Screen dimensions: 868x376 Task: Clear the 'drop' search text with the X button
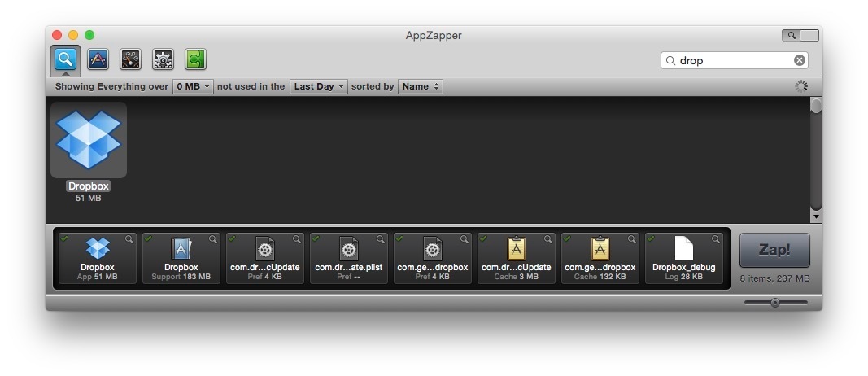click(x=800, y=60)
